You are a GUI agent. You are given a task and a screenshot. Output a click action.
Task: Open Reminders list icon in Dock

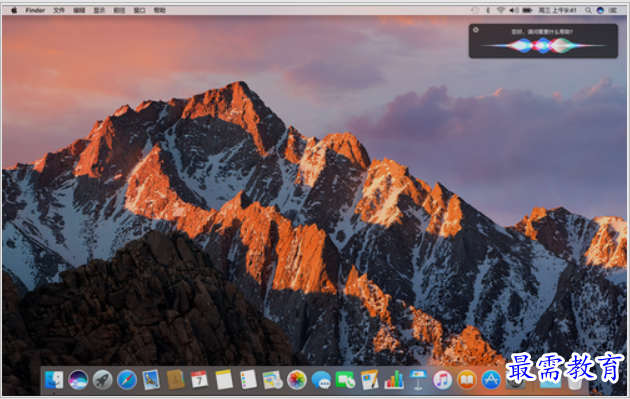coord(248,380)
